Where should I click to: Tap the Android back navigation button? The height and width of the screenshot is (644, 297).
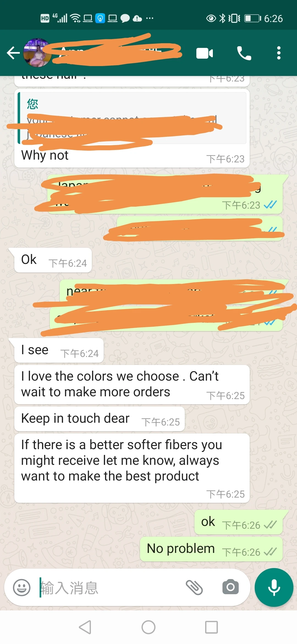85,627
